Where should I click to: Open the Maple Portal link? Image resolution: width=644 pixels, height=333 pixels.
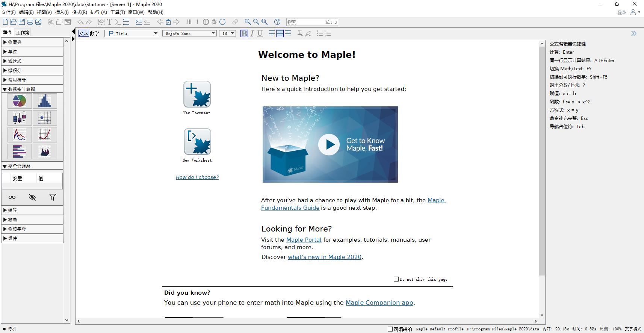coord(304,240)
